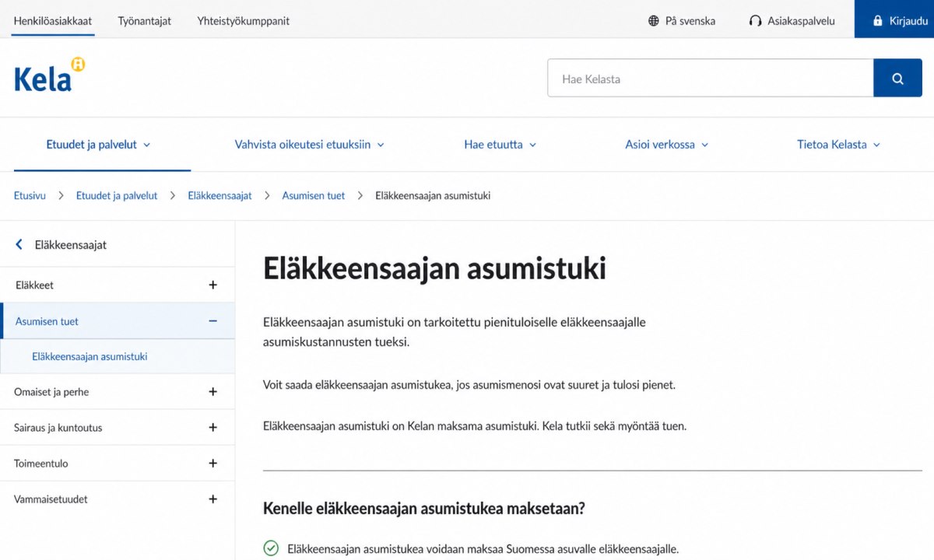934x560 pixels.
Task: Click the magnifier search button
Action: point(897,79)
